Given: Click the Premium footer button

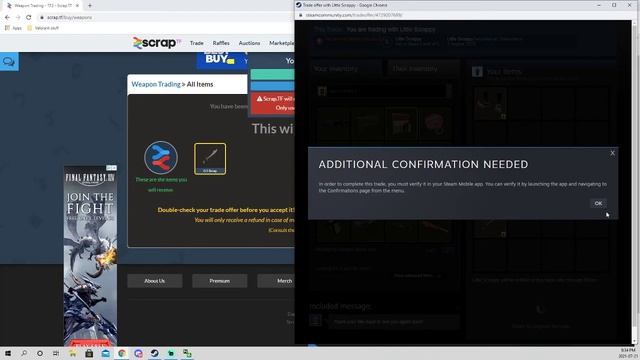Looking at the screenshot, I should [x=220, y=281].
